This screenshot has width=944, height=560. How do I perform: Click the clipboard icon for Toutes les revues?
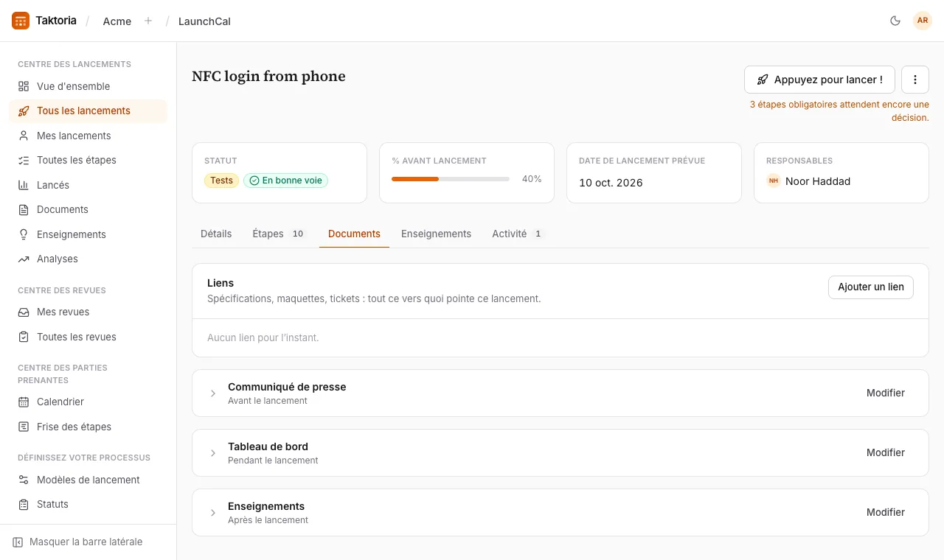tap(24, 337)
